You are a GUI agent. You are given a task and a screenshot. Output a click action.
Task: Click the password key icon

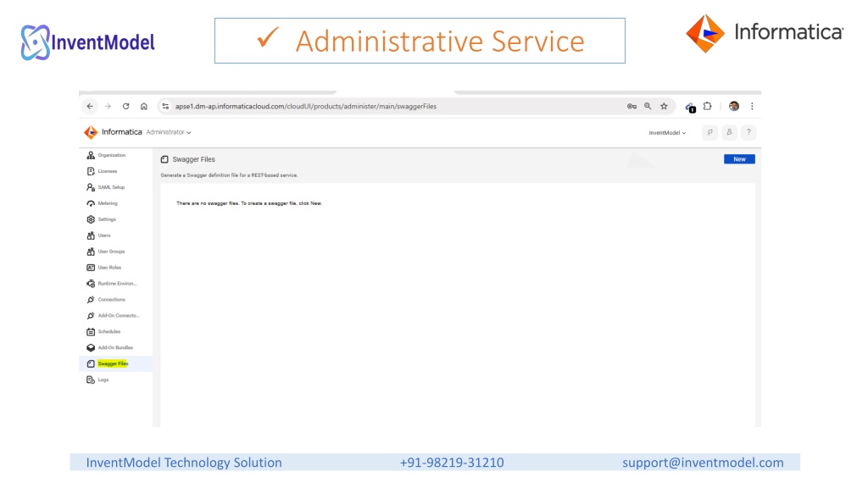(632, 106)
